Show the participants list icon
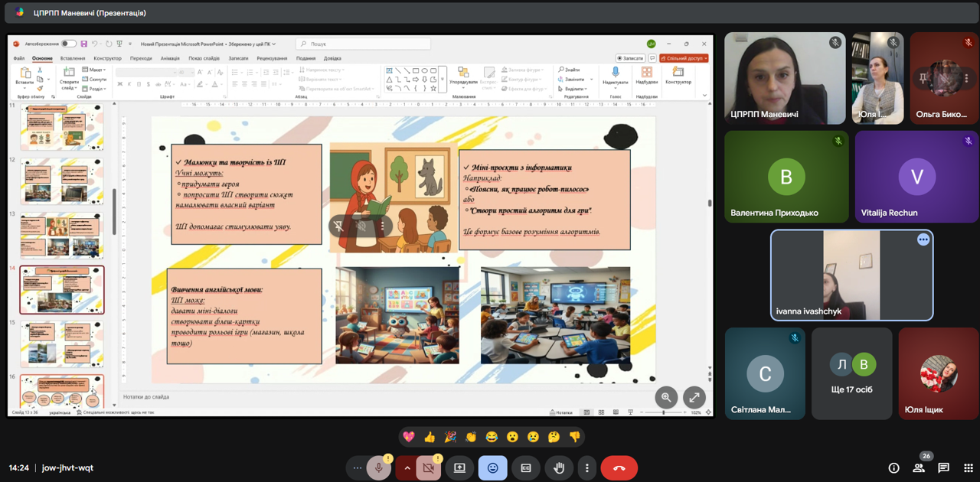 (x=919, y=468)
